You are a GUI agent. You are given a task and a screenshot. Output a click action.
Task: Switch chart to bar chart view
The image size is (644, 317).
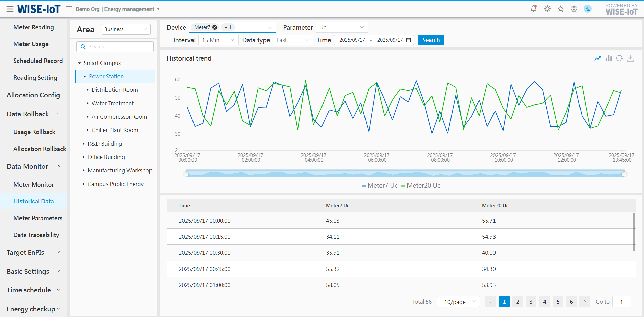(x=609, y=58)
